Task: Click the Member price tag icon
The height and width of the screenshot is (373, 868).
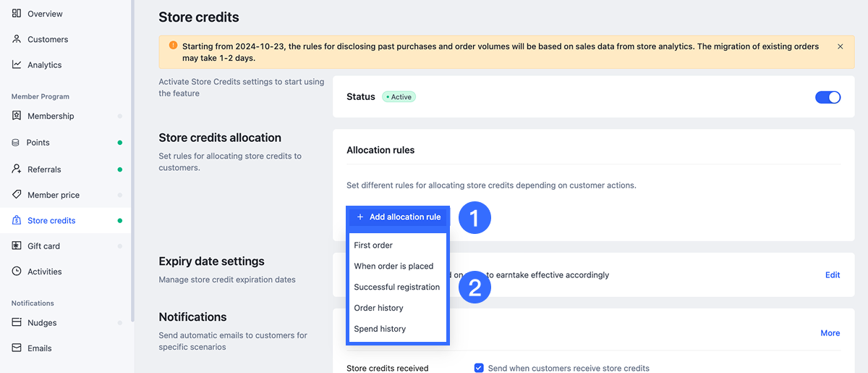Action: pyautogui.click(x=17, y=195)
